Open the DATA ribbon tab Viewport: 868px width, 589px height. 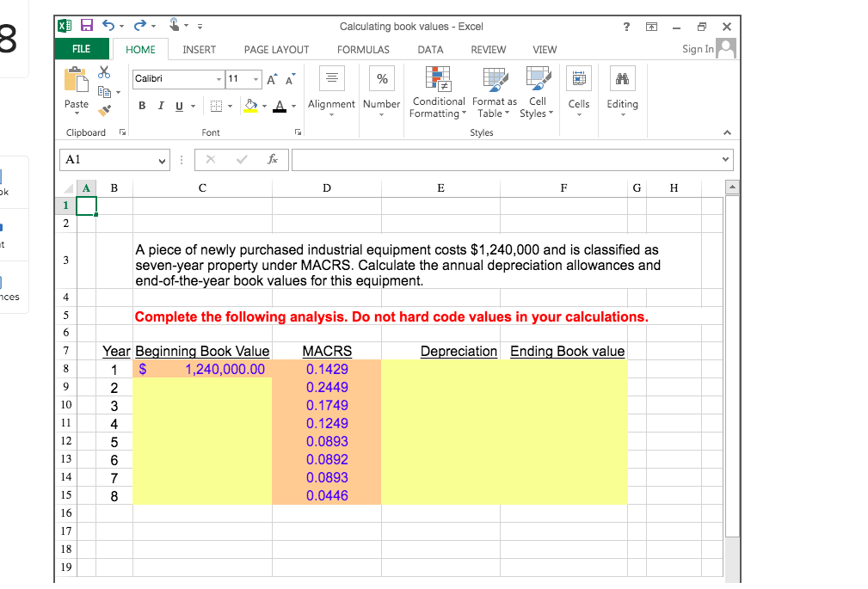[x=430, y=49]
